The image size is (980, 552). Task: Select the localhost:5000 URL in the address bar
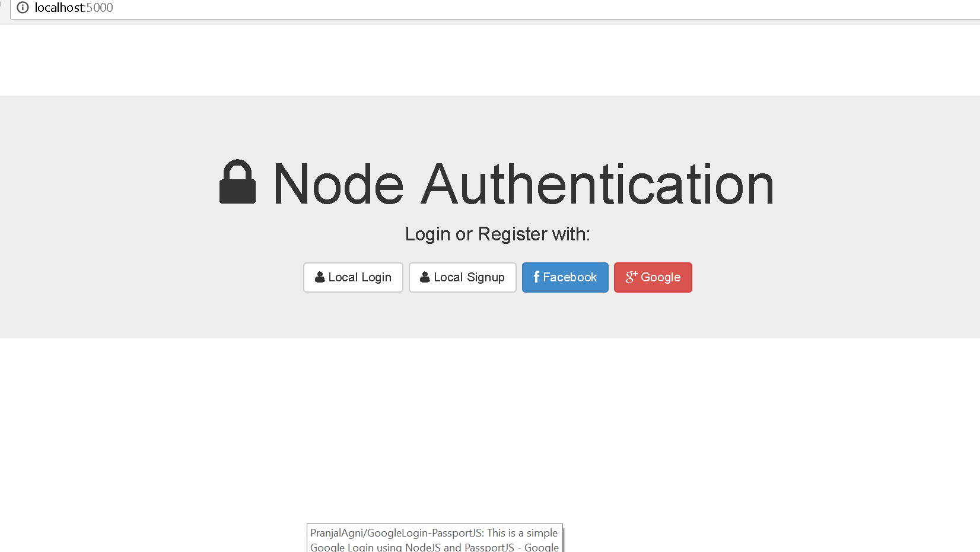click(74, 8)
